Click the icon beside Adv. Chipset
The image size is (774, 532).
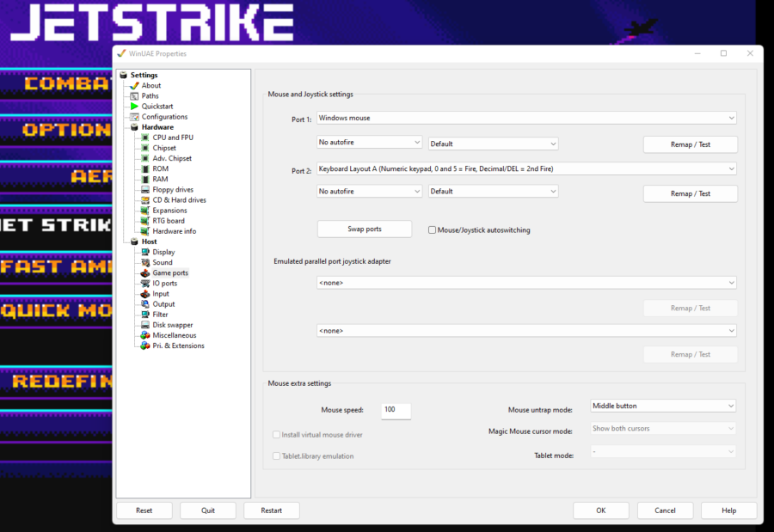pos(145,158)
